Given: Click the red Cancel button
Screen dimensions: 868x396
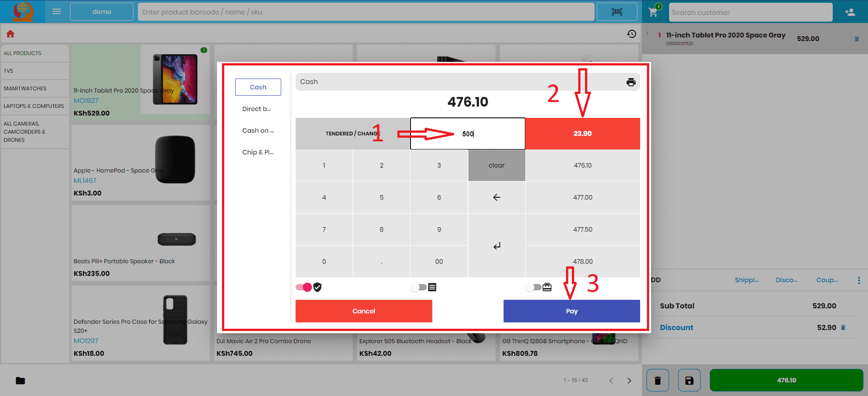Looking at the screenshot, I should [x=364, y=311].
